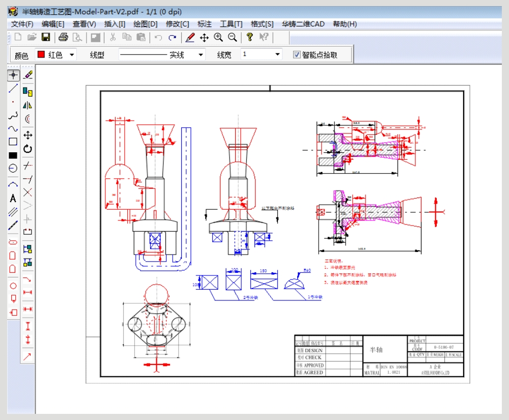
Task: Open the 编辑[E] menu
Action: point(53,24)
